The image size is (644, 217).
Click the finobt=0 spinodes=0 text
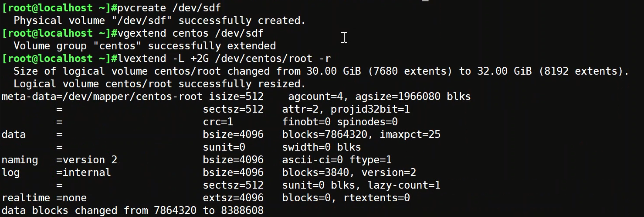point(340,122)
